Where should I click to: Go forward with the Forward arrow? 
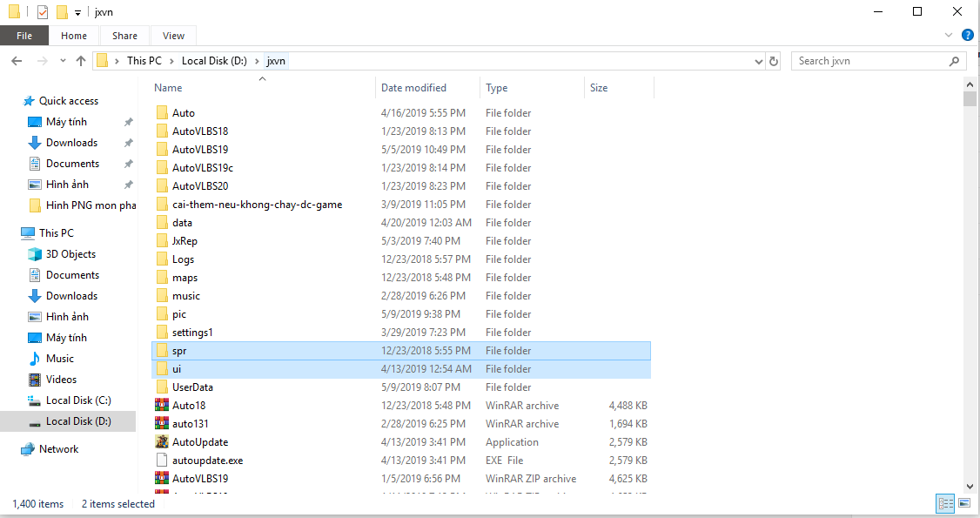[42, 61]
